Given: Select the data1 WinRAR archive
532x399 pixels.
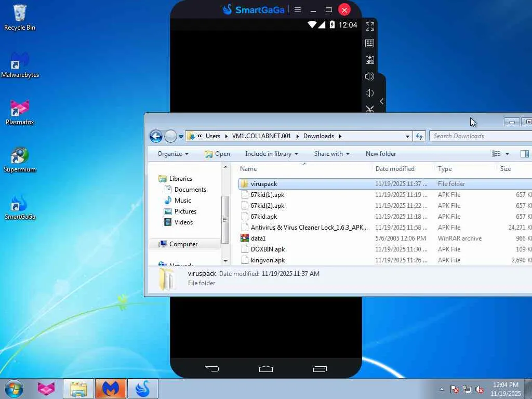Looking at the screenshot, I should [385, 238].
